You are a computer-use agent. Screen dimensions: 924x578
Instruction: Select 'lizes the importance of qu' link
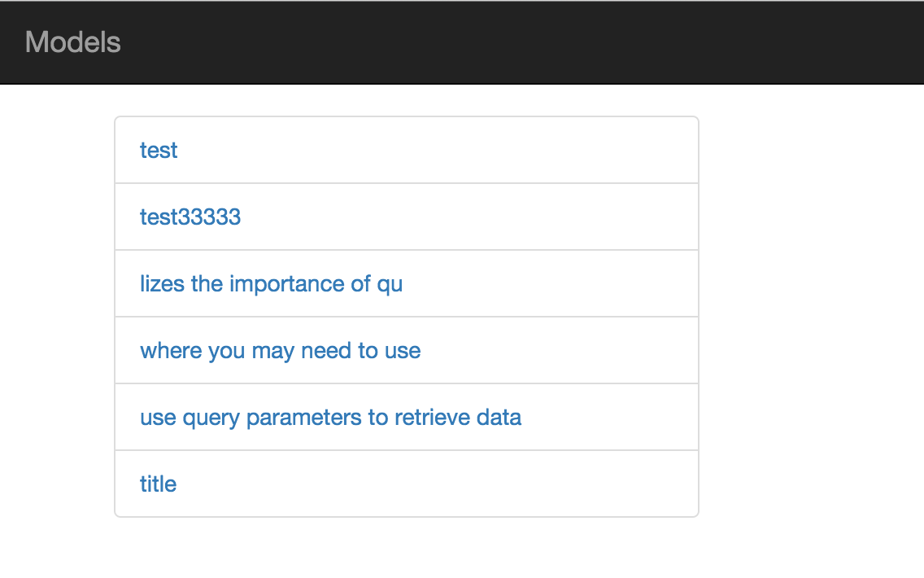click(x=271, y=284)
